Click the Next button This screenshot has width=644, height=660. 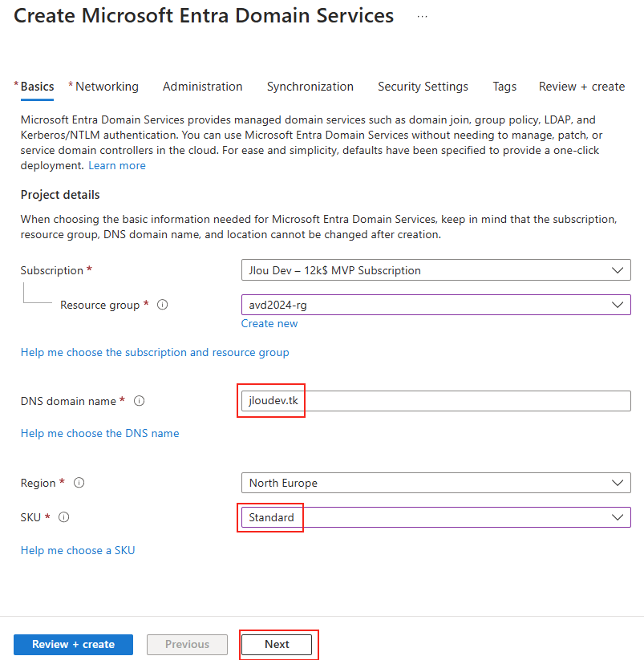coord(277,645)
